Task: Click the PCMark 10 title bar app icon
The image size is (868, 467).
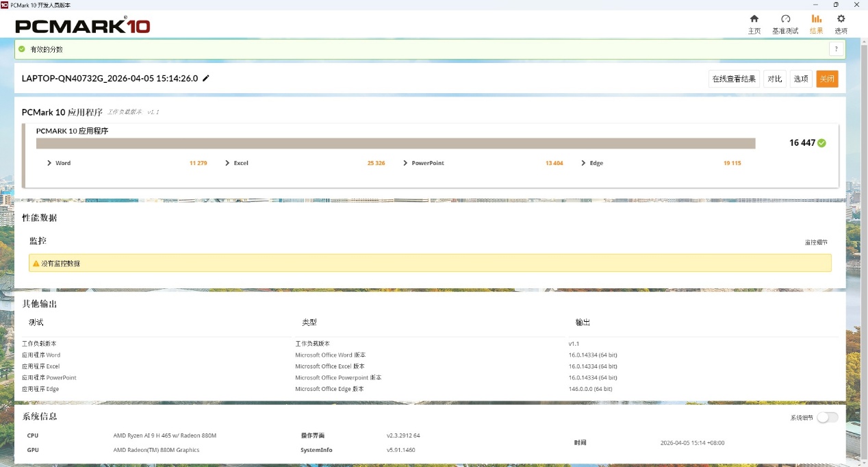Action: tap(5, 5)
